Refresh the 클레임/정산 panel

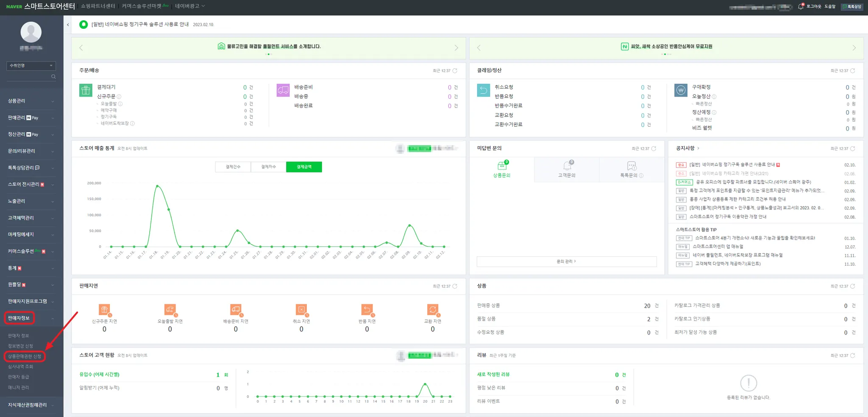[x=852, y=71]
